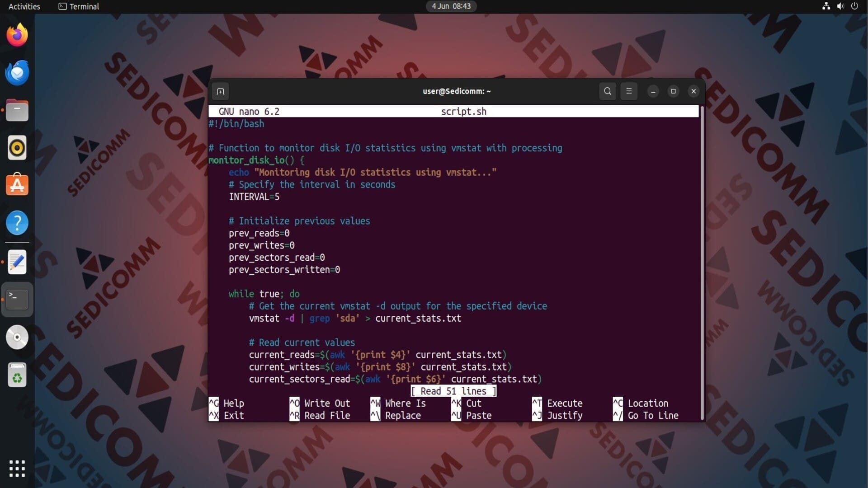
Task: Open the Files manager in dock
Action: pyautogui.click(x=17, y=110)
